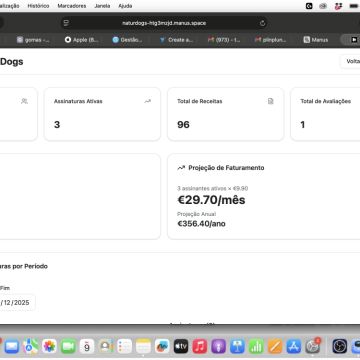Open the yellow Notes app icon

pos(143,346)
